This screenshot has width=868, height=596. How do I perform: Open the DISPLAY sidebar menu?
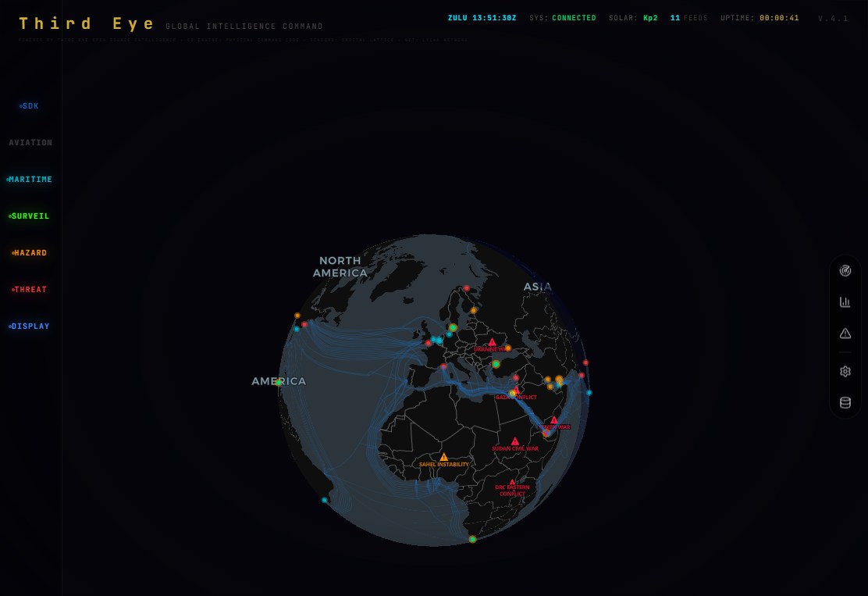point(30,327)
